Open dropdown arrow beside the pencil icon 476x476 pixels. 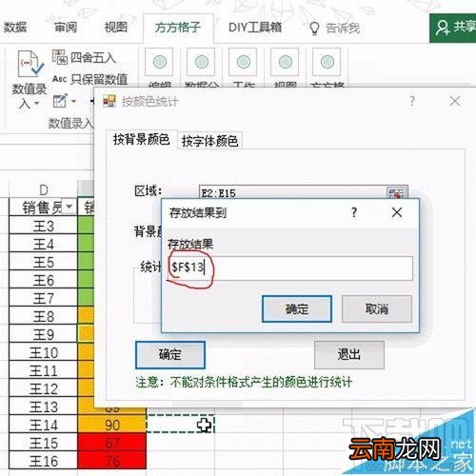(x=73, y=102)
